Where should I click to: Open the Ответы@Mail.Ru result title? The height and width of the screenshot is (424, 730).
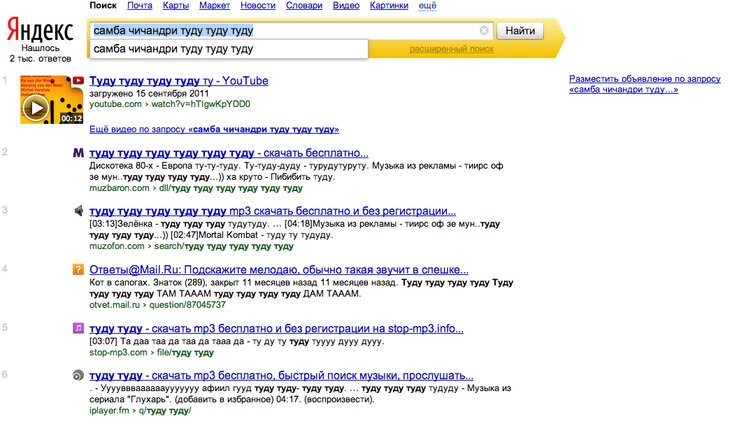pyautogui.click(x=279, y=269)
